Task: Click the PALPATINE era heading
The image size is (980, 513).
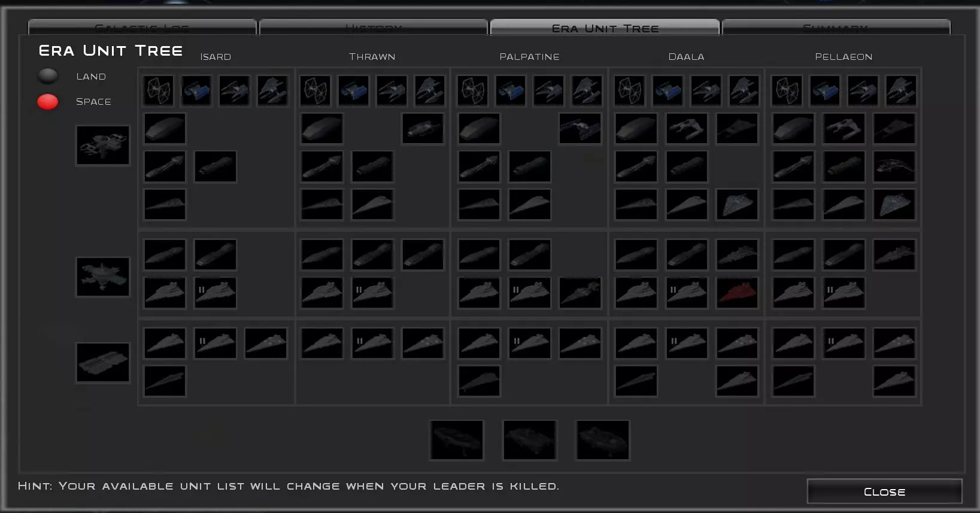Action: (x=529, y=57)
